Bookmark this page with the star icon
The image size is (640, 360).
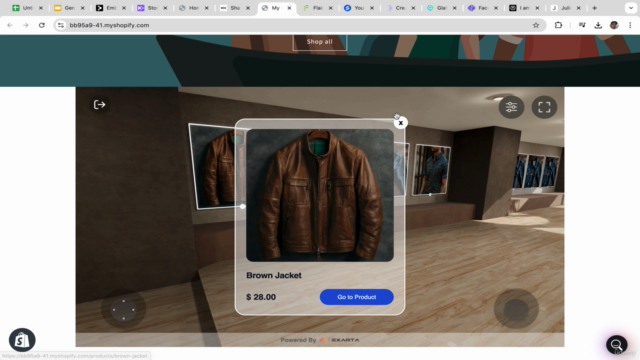click(x=536, y=25)
